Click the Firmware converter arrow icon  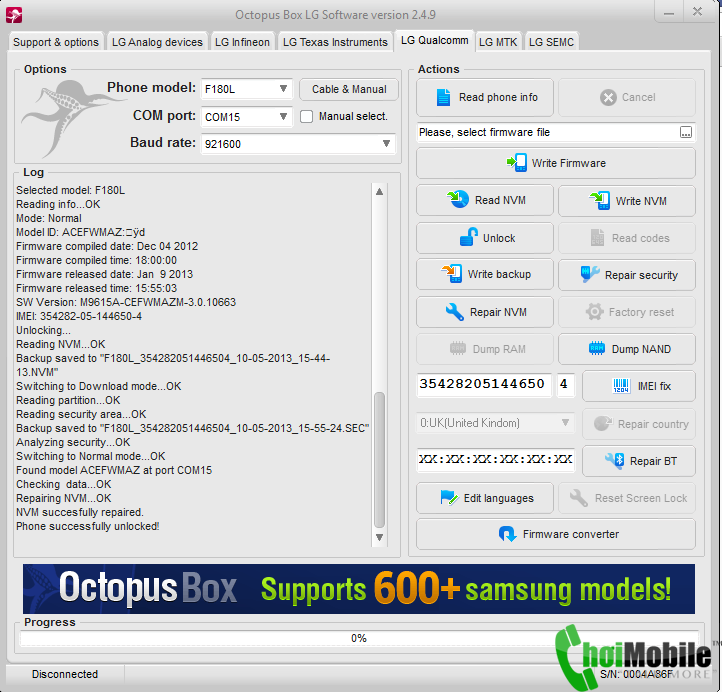[x=507, y=534]
